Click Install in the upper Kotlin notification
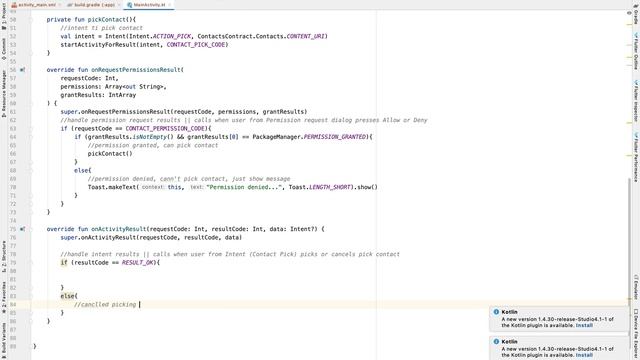The width and height of the screenshot is (640, 360). pyautogui.click(x=584, y=325)
